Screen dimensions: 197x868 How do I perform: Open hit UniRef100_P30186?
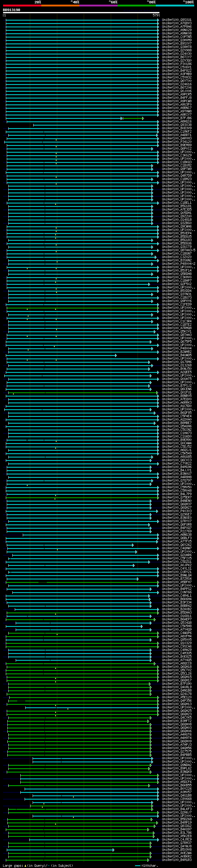[x=176, y=64]
